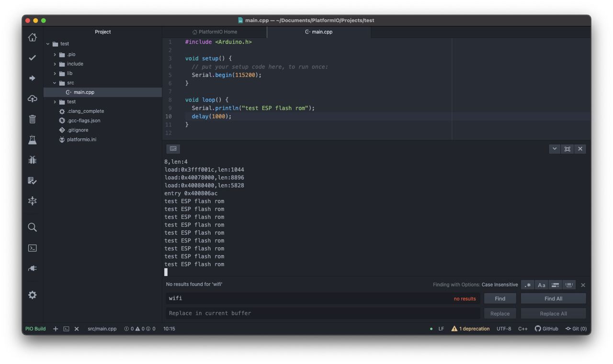Toggle the regex option in find panel
The width and height of the screenshot is (613, 364).
528,285
